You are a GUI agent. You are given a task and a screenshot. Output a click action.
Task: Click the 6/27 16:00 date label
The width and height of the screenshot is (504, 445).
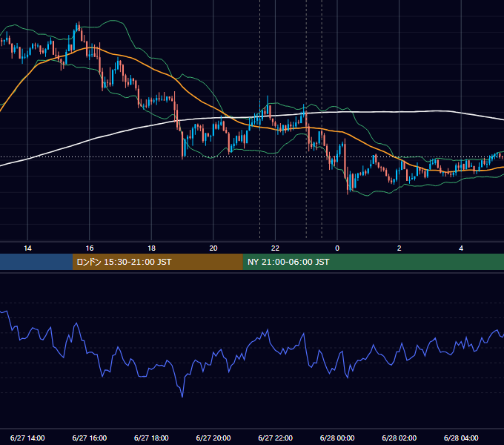tap(90, 438)
